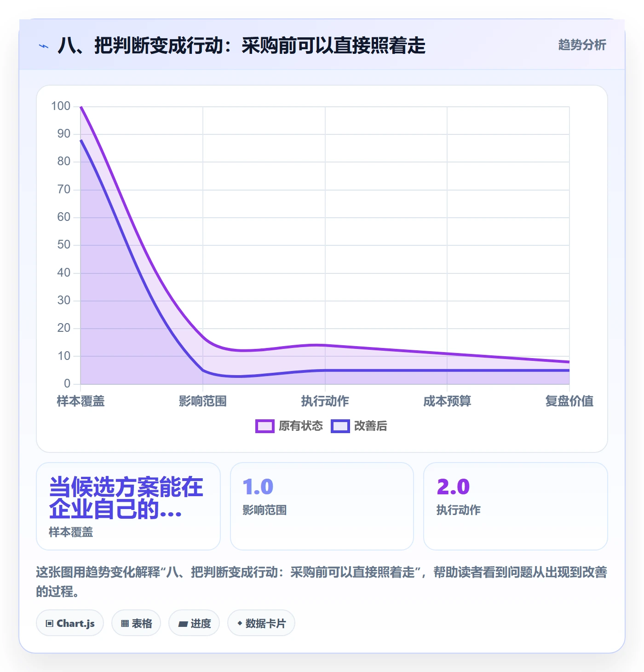This screenshot has height=672, width=644.
Task: Toggle the 改善后 legend swatch
Action: click(x=340, y=426)
